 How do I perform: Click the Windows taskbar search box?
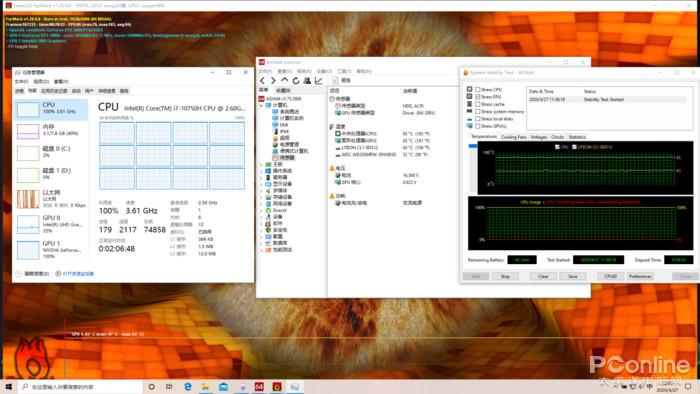click(80, 387)
